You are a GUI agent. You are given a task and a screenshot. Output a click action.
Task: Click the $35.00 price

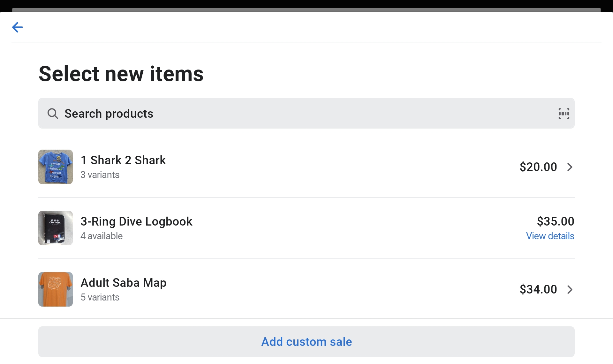tap(556, 221)
